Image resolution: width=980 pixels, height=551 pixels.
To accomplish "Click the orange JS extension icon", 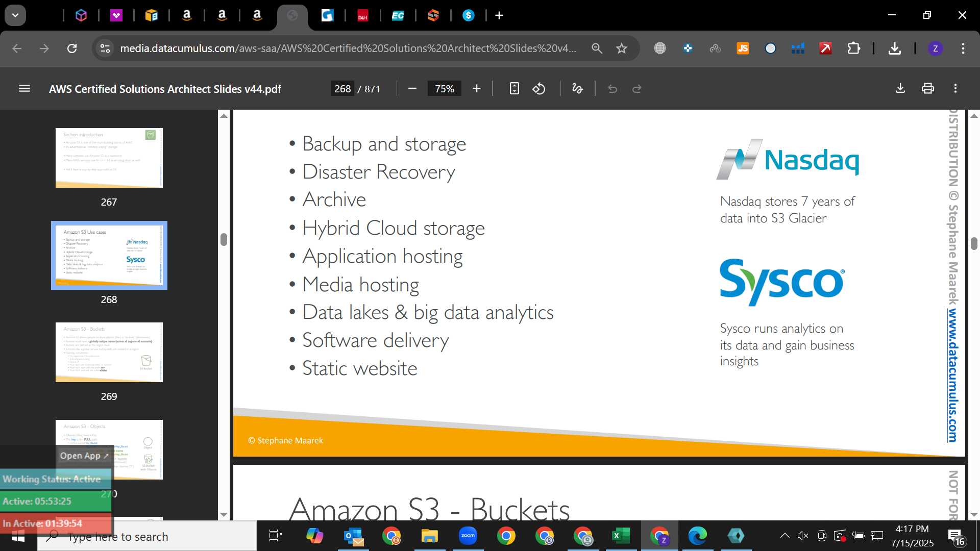I will (x=743, y=48).
